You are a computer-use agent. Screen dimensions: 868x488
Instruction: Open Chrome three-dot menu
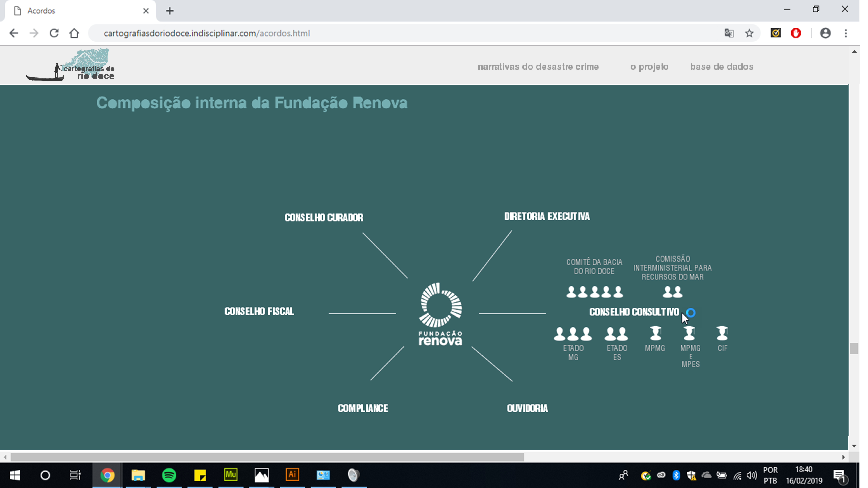[x=846, y=33]
